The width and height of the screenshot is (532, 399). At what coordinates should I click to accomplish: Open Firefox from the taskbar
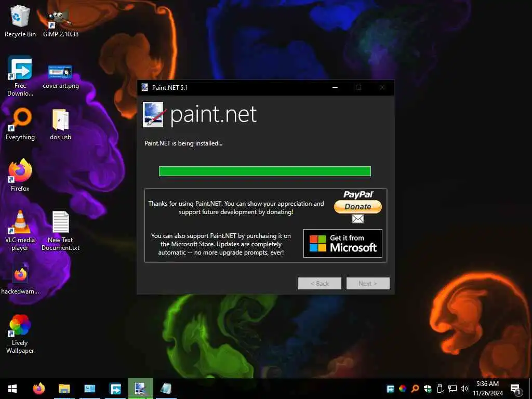tap(38, 389)
